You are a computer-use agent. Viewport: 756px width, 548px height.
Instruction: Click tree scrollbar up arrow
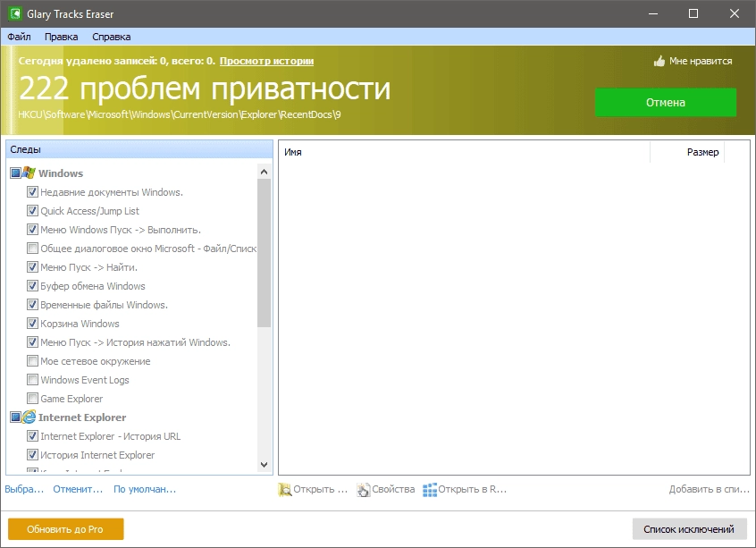pos(264,172)
